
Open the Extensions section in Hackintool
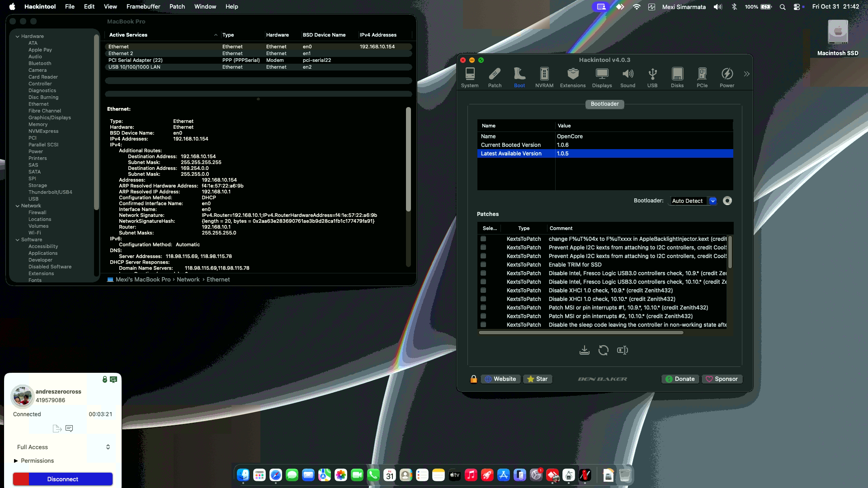(x=573, y=77)
